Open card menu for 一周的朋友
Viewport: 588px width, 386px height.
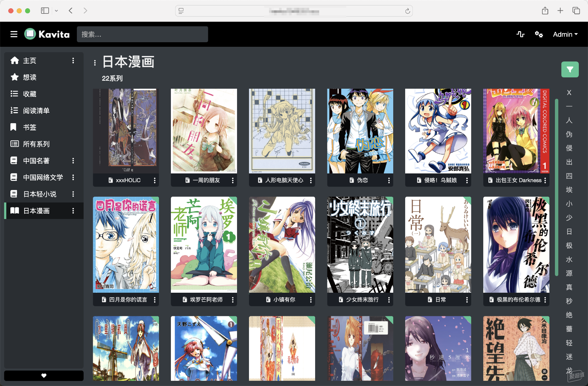click(x=233, y=180)
